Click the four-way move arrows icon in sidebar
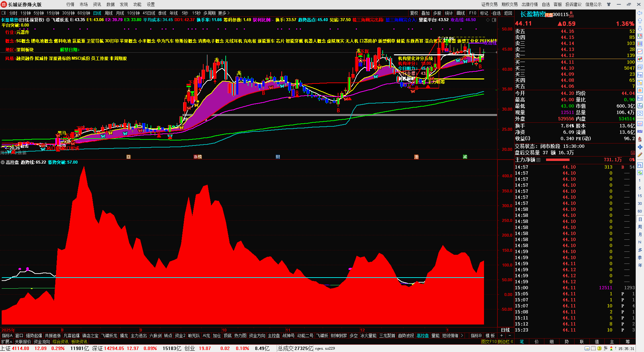The image size is (644, 352). coord(640,147)
